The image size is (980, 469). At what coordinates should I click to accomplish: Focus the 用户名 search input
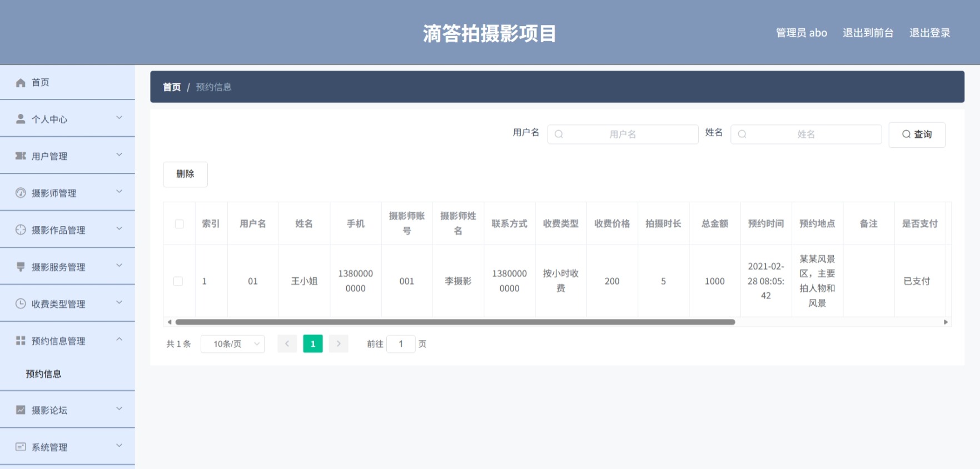point(623,134)
